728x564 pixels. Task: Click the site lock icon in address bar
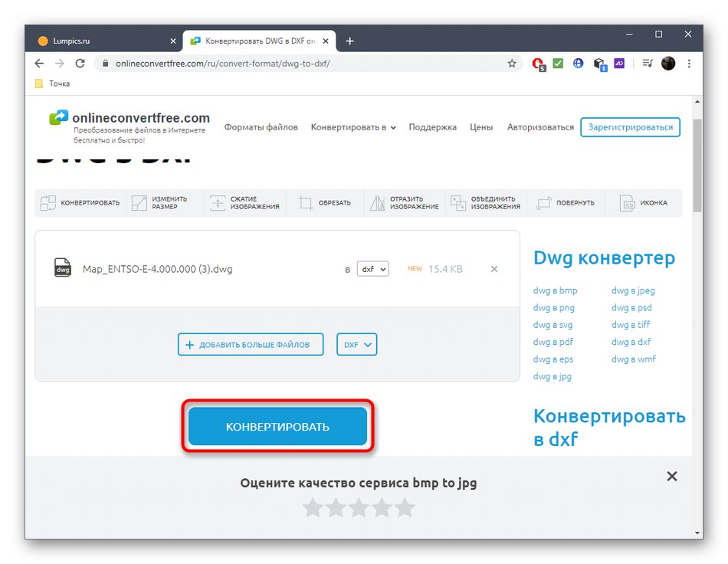pos(106,64)
